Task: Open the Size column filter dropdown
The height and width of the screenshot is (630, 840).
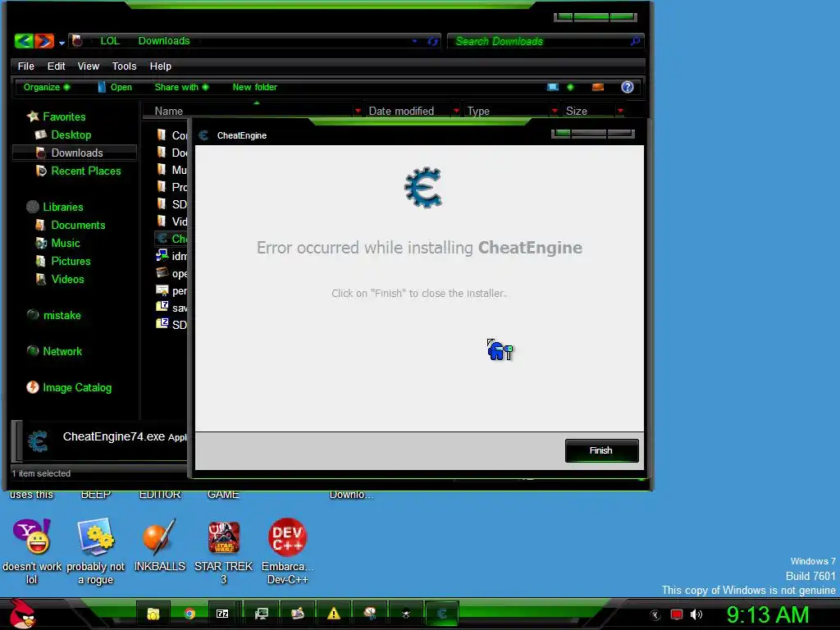Action: coord(620,111)
